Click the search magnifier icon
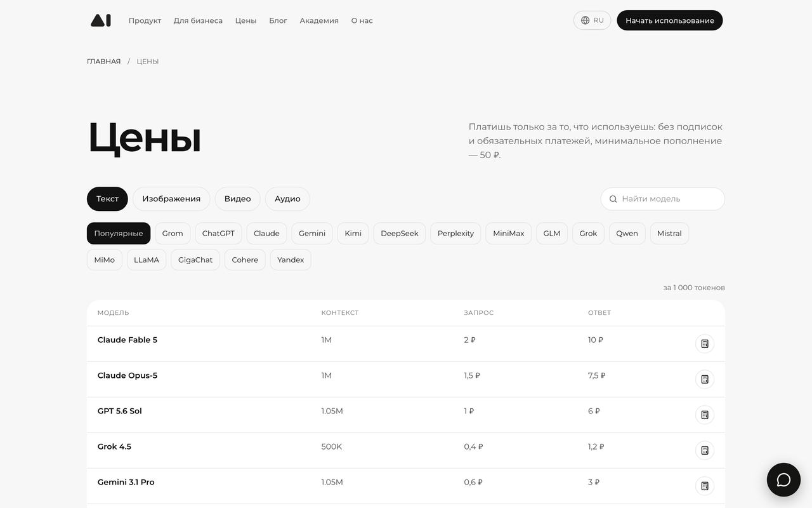 pos(613,199)
